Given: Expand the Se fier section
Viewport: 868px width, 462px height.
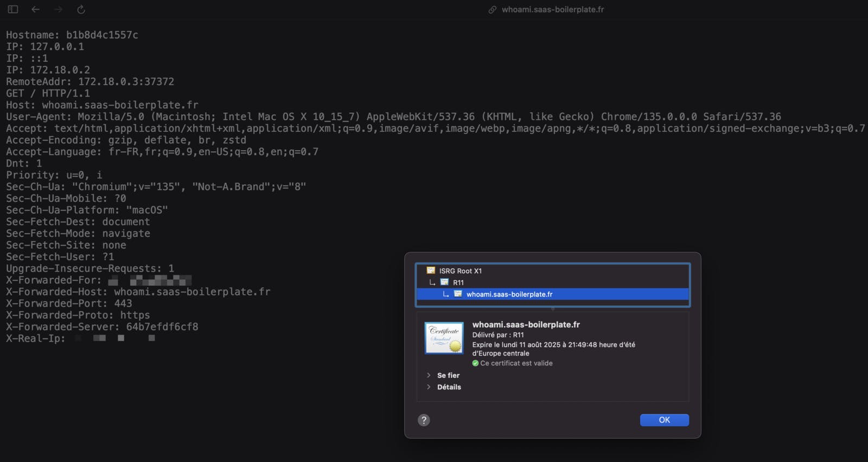Looking at the screenshot, I should pos(429,375).
